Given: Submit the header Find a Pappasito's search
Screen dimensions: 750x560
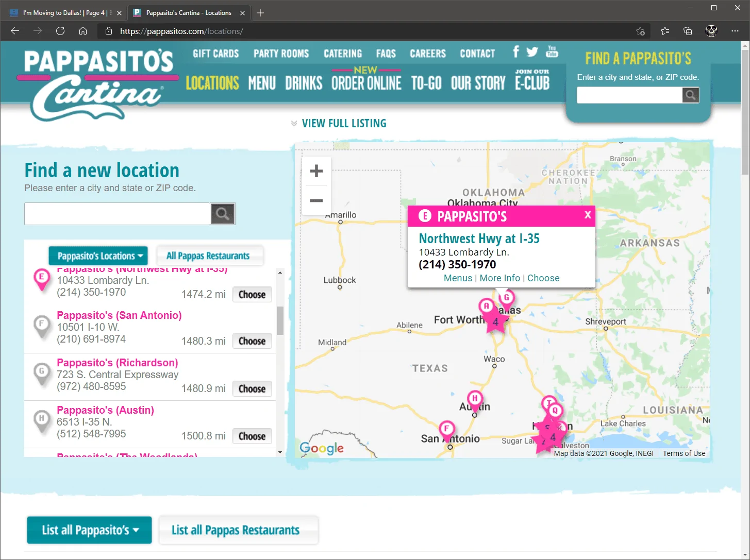Looking at the screenshot, I should (691, 95).
